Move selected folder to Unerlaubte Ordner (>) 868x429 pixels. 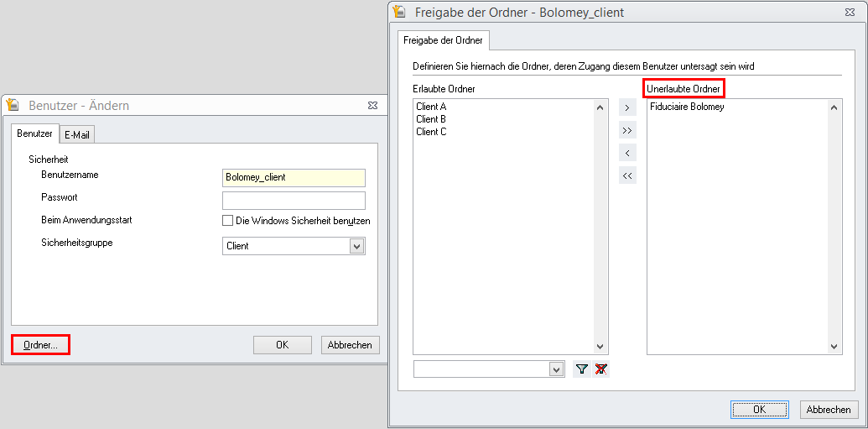(627, 108)
